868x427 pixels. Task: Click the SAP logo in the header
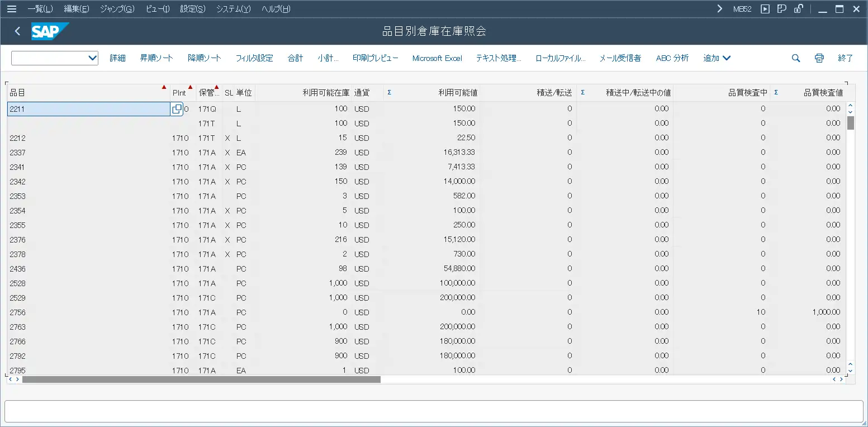[50, 31]
